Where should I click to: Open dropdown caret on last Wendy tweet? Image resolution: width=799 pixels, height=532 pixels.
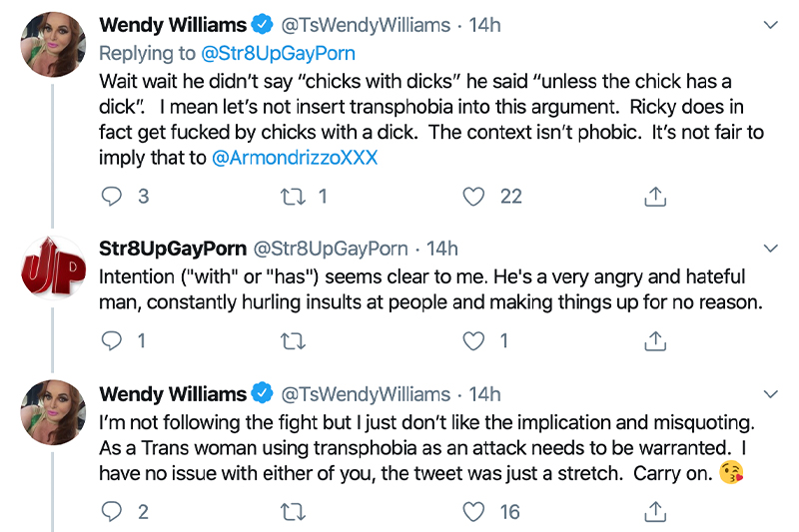pyautogui.click(x=770, y=393)
